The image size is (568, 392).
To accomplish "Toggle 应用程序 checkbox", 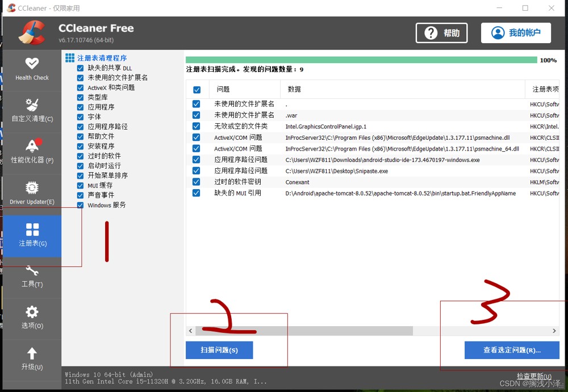I will coord(81,107).
